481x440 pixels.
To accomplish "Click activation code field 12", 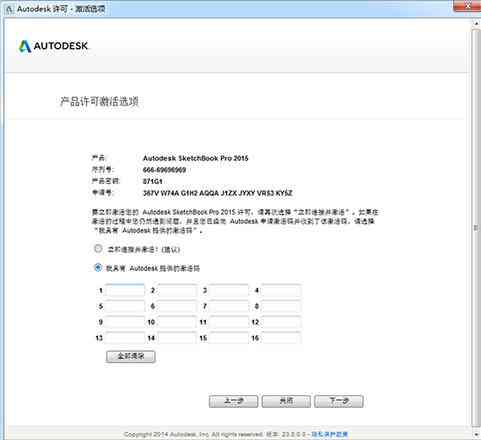I will 281,322.
